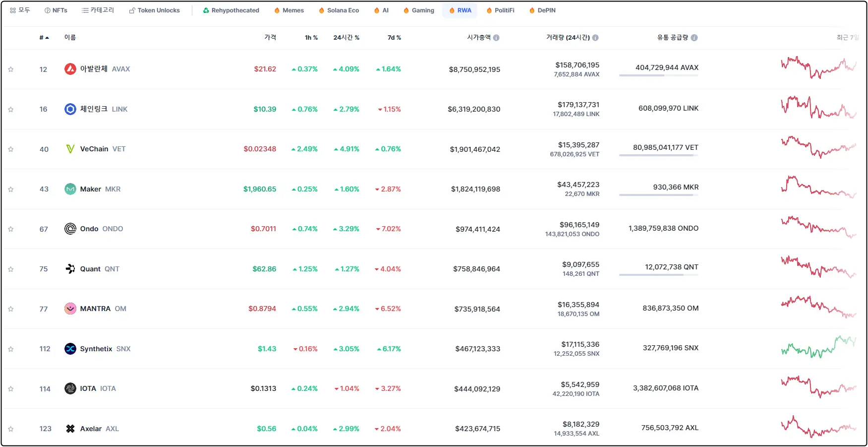This screenshot has height=447, width=868.
Task: Open the Synthetix green 7-day chart
Action: tap(819, 347)
